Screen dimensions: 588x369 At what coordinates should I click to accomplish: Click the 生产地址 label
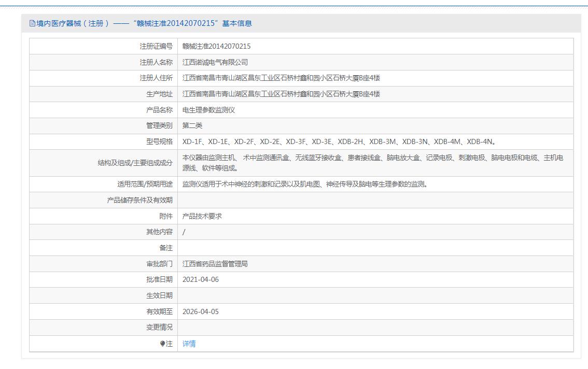click(159, 94)
